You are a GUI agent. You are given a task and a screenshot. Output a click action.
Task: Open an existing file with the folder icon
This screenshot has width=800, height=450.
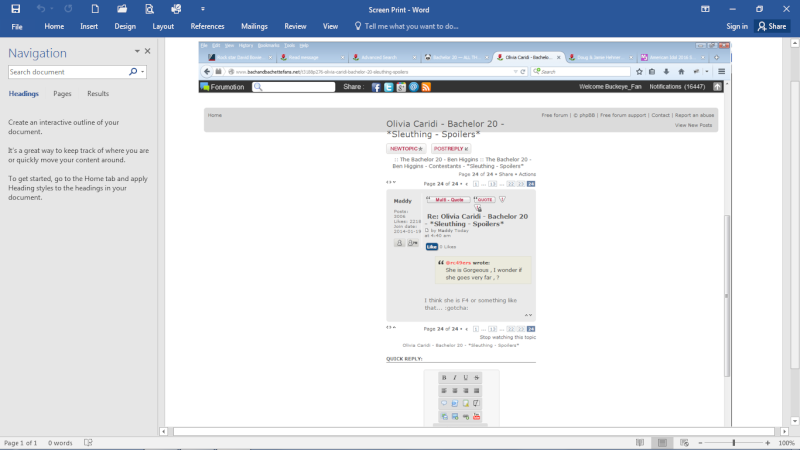click(122, 9)
